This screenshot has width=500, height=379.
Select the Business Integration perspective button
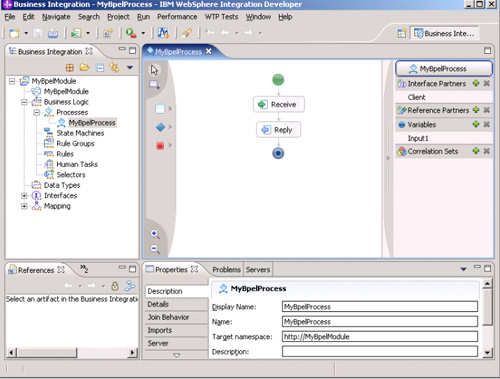(444, 33)
